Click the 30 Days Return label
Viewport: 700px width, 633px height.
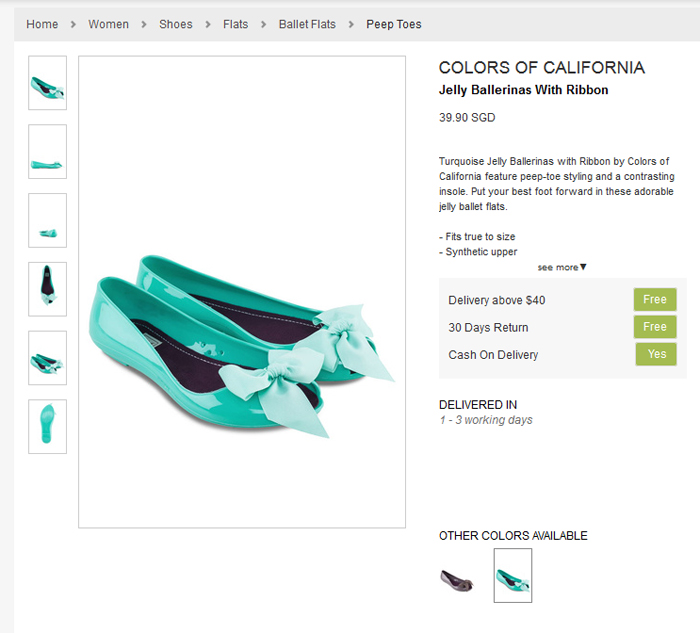pos(488,327)
